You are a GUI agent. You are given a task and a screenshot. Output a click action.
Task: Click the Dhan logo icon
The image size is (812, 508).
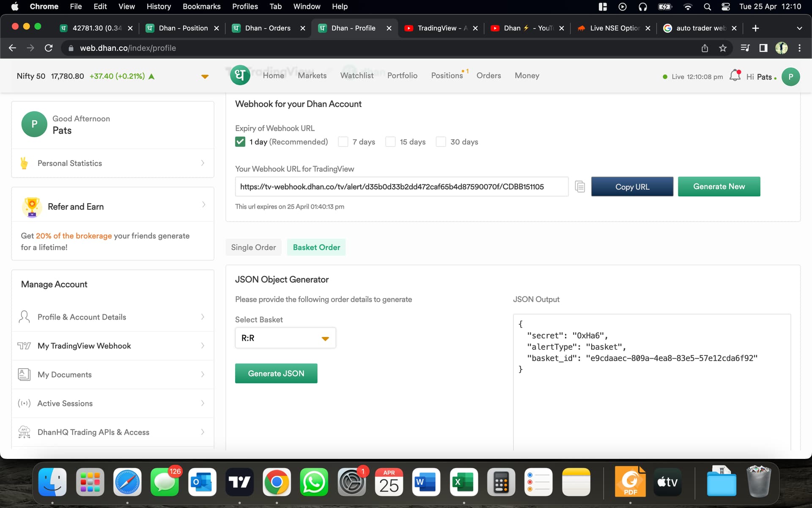point(240,75)
